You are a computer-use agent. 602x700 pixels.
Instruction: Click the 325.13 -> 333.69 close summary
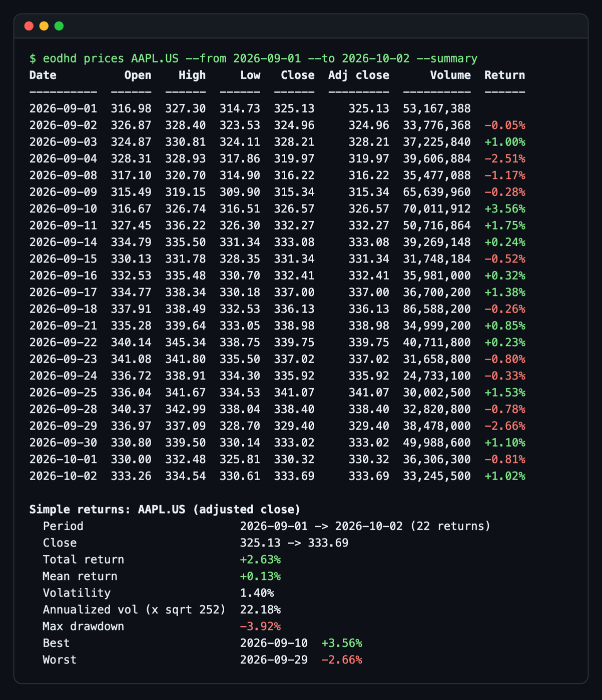pos(294,542)
